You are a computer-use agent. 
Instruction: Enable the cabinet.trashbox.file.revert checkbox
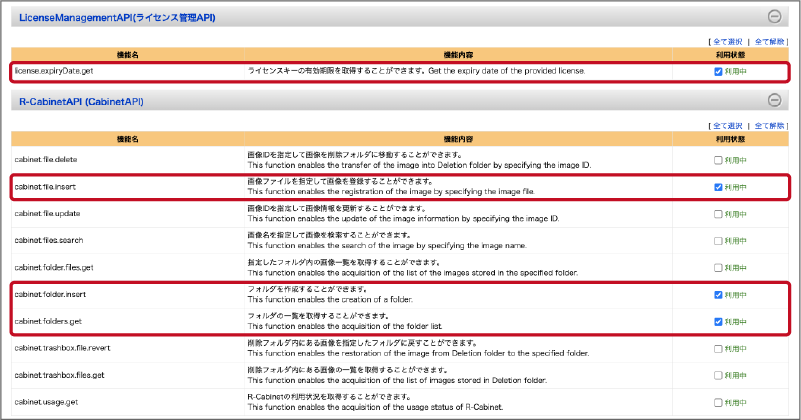coord(718,348)
